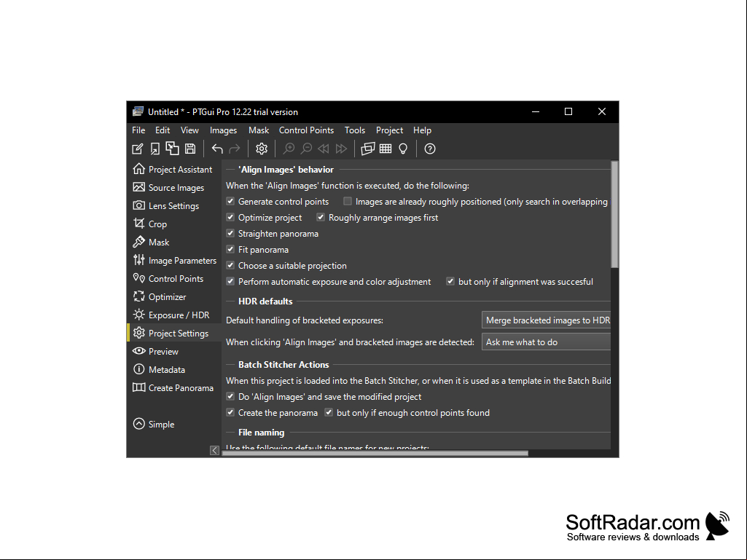Open the Images menu

point(224,130)
